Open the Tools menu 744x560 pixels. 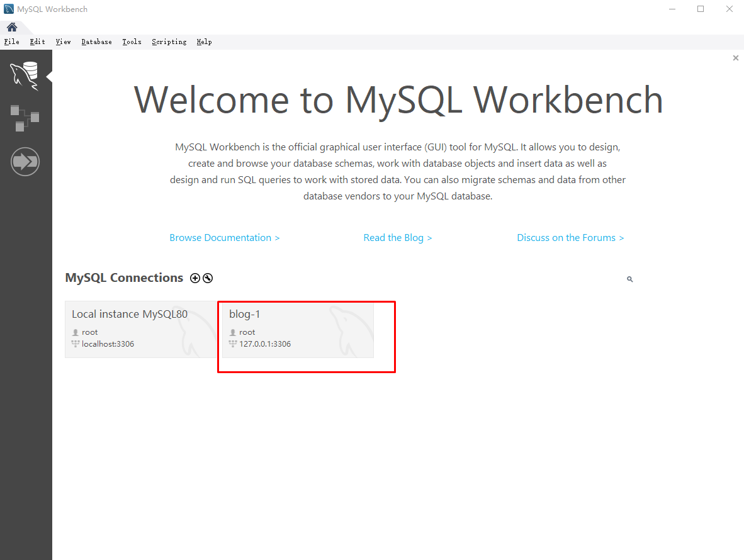coord(132,42)
